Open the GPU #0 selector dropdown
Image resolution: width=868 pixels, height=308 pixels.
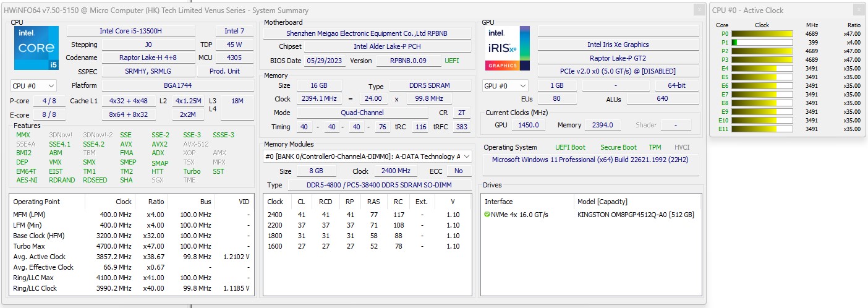505,86
